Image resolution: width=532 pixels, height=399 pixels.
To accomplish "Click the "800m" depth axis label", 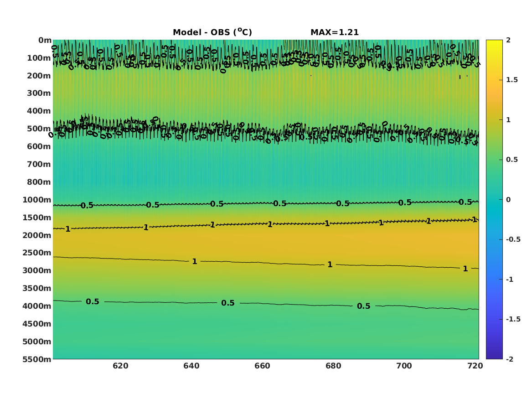I will (39, 182).
